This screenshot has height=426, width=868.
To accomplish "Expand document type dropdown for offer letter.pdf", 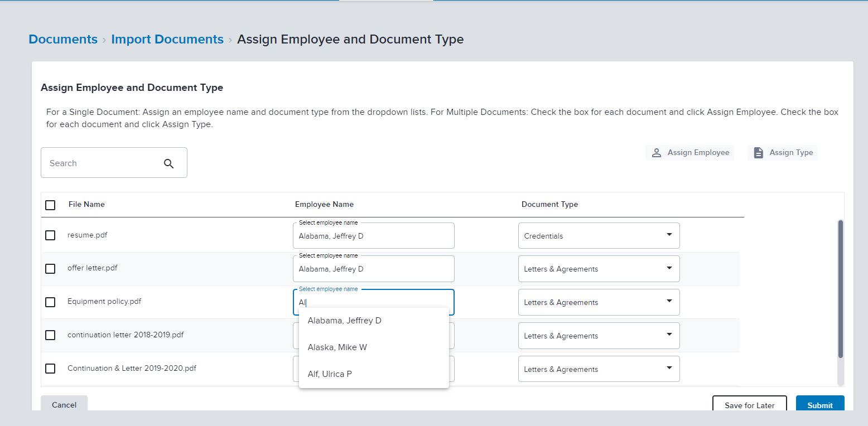I will 599,269.
